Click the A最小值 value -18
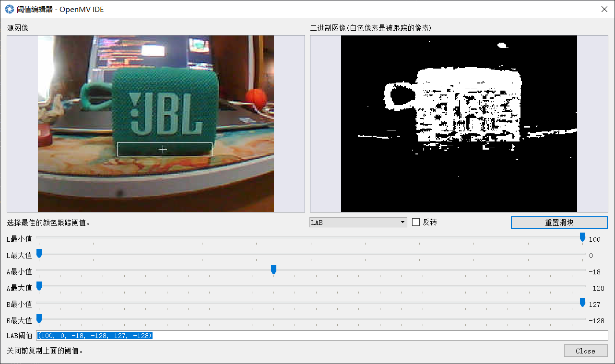The width and height of the screenshot is (615, 364). click(594, 272)
